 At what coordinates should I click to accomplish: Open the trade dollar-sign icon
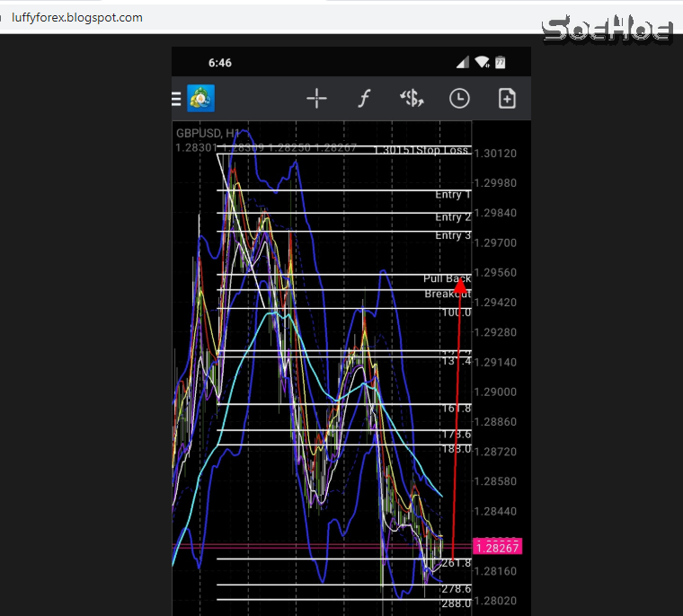412,99
